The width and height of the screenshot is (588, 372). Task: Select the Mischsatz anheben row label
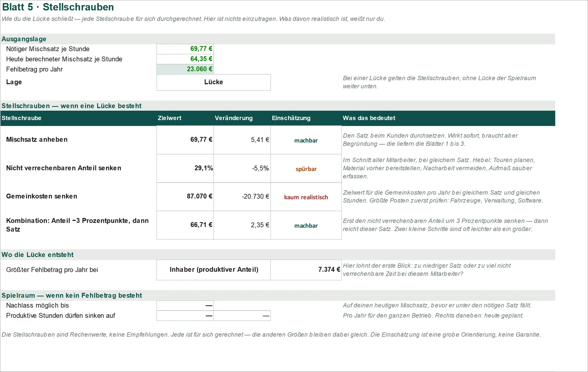pyautogui.click(x=37, y=139)
